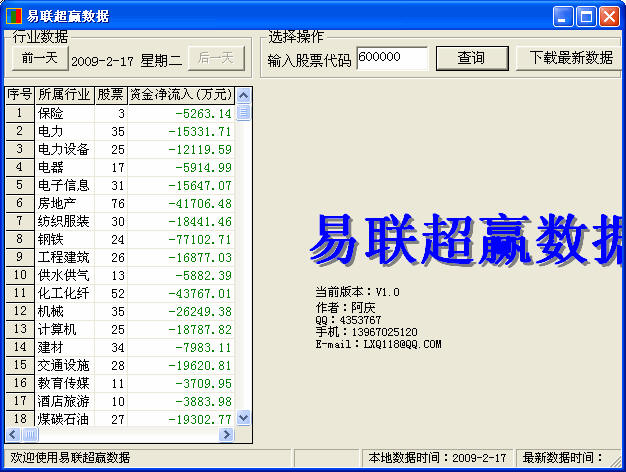Click net inflow value -77102.71
This screenshot has width=626, height=472.
pos(200,240)
